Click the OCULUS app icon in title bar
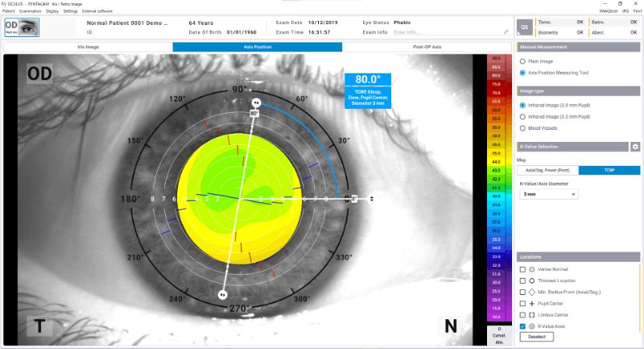This screenshot has width=644, height=349. pos(4,4)
